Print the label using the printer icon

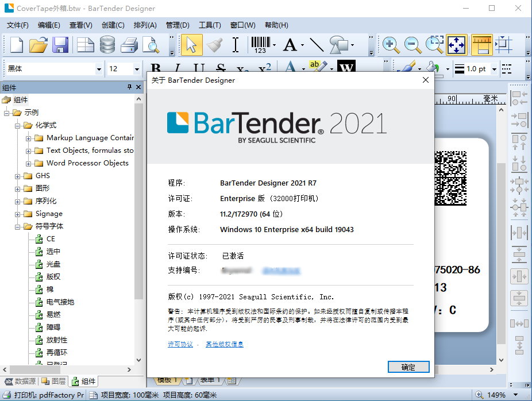pos(129,45)
